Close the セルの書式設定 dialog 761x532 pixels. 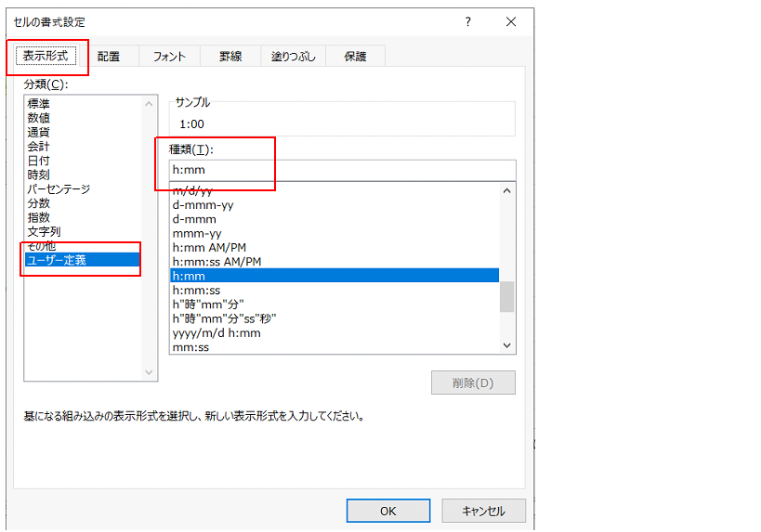click(510, 21)
